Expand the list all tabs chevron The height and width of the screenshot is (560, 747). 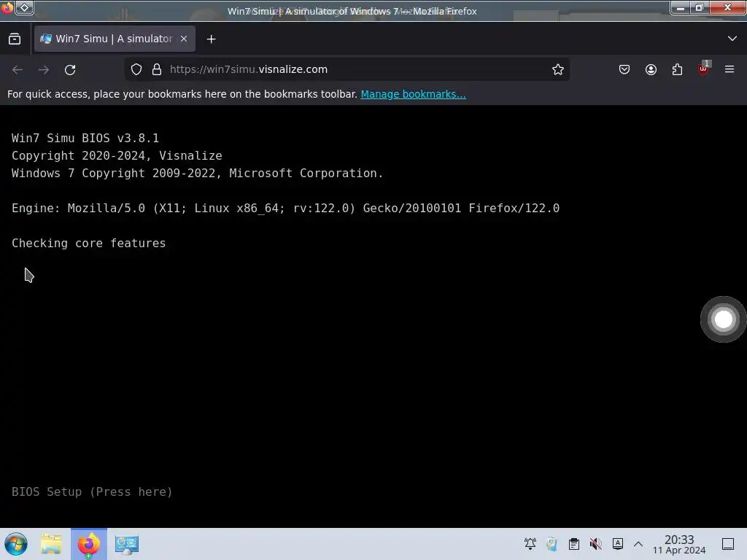732,39
